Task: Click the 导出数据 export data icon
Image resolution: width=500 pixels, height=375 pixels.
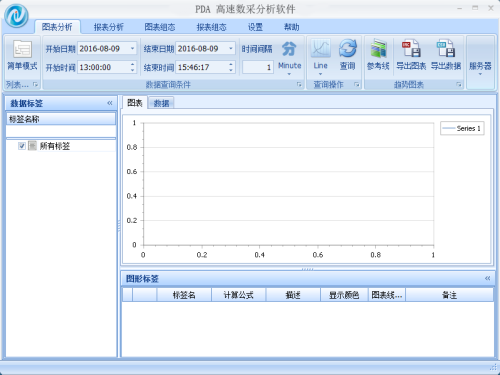Action: click(446, 49)
